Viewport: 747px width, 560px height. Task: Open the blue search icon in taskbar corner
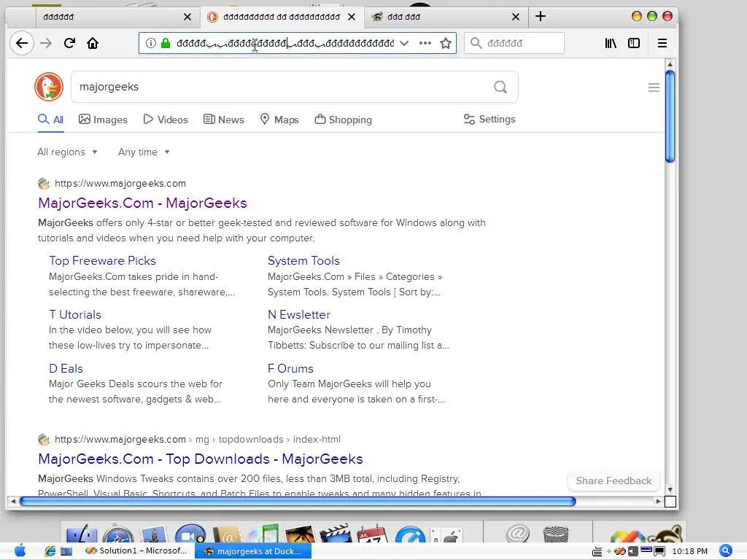[726, 551]
